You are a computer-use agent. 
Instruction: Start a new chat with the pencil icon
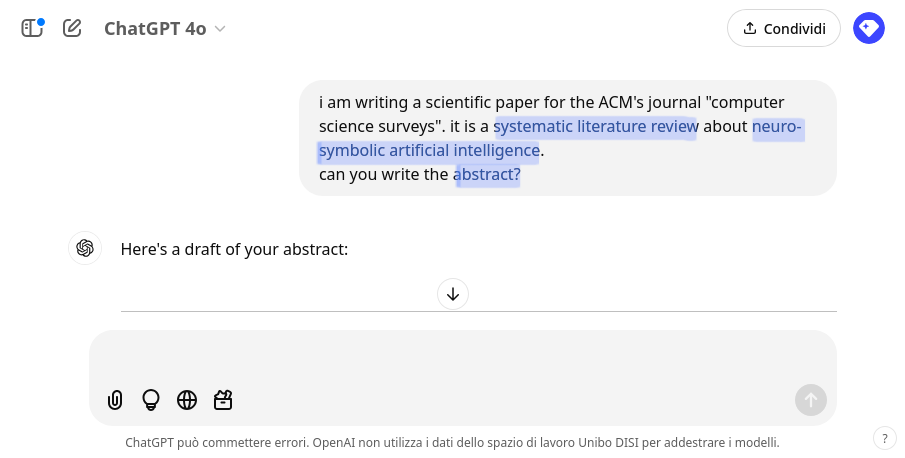tap(72, 28)
